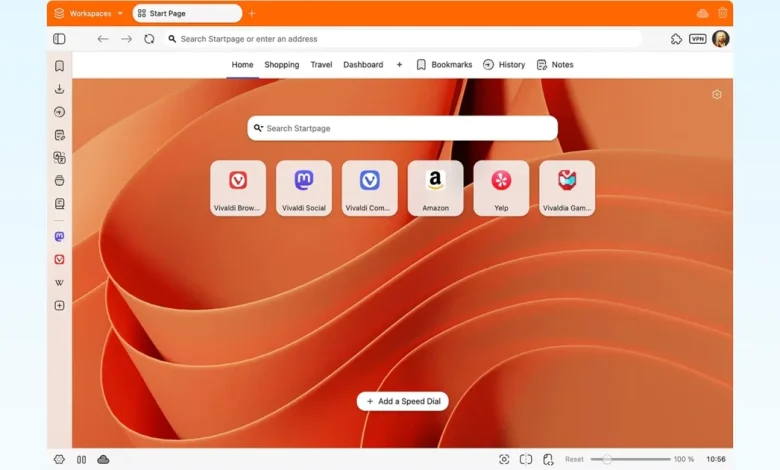Click the 10:56 clock in status bar
Viewport: 780px width, 470px height.
coord(716,459)
